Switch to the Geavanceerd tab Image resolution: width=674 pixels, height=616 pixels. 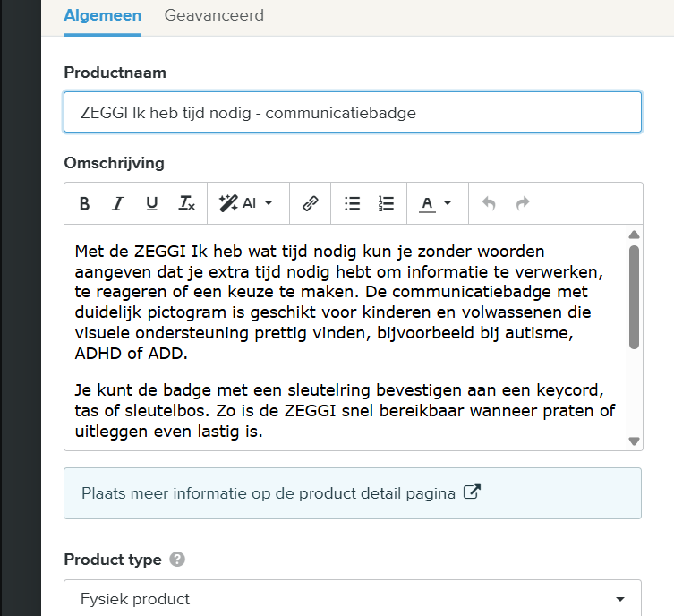pyautogui.click(x=214, y=15)
